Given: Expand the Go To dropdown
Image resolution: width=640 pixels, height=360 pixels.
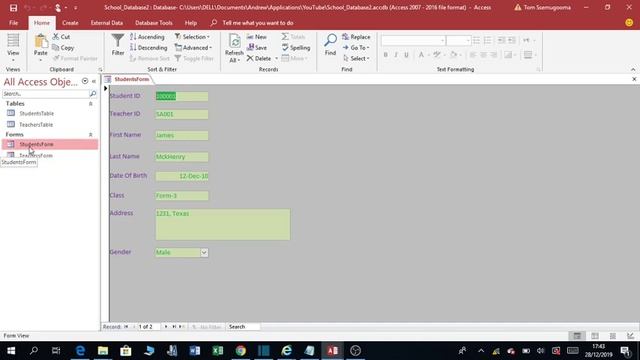Looking at the screenshot, I should click(x=356, y=48).
